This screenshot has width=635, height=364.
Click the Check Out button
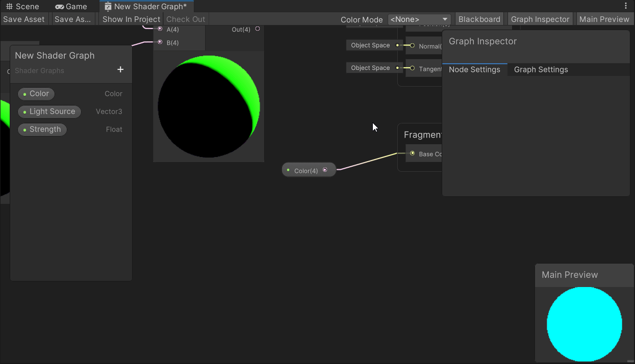(186, 19)
